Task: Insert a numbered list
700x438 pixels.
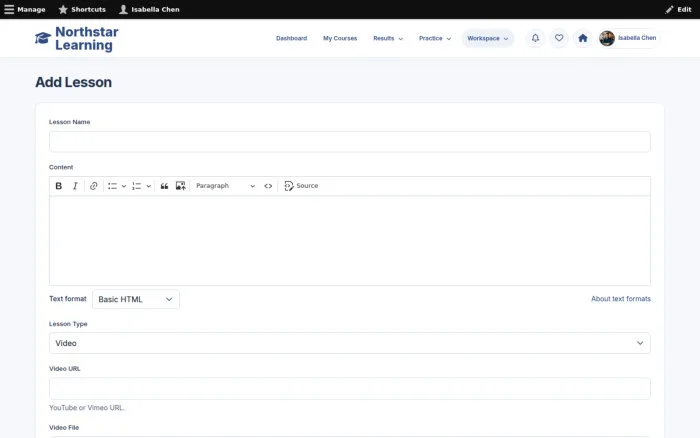Action: [137, 186]
